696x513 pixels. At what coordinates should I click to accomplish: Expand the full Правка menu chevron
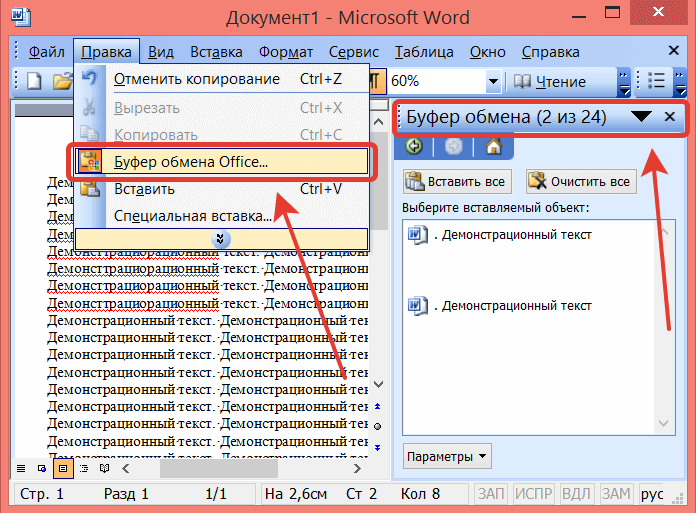coord(221,239)
